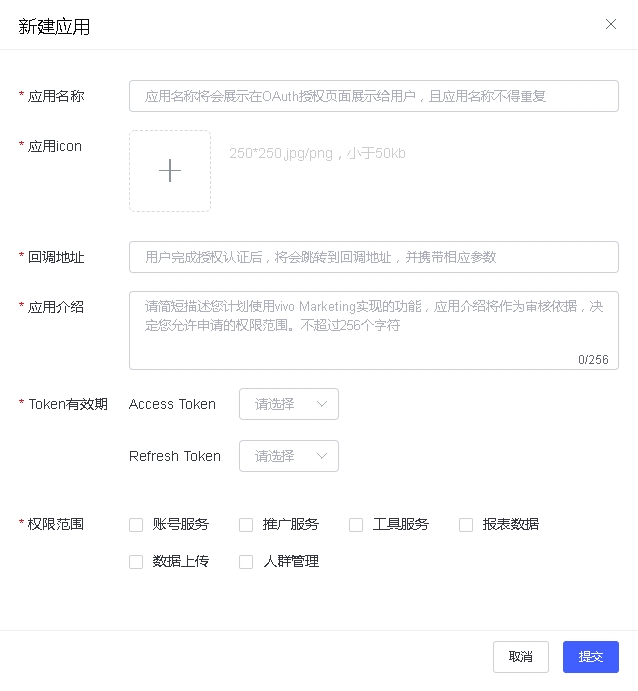Click the dashed 应用icon upload box
Screen dimensions: 638x691
click(x=170, y=171)
